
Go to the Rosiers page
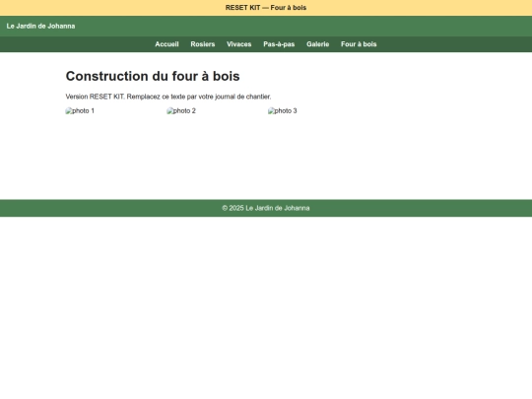pyautogui.click(x=203, y=44)
